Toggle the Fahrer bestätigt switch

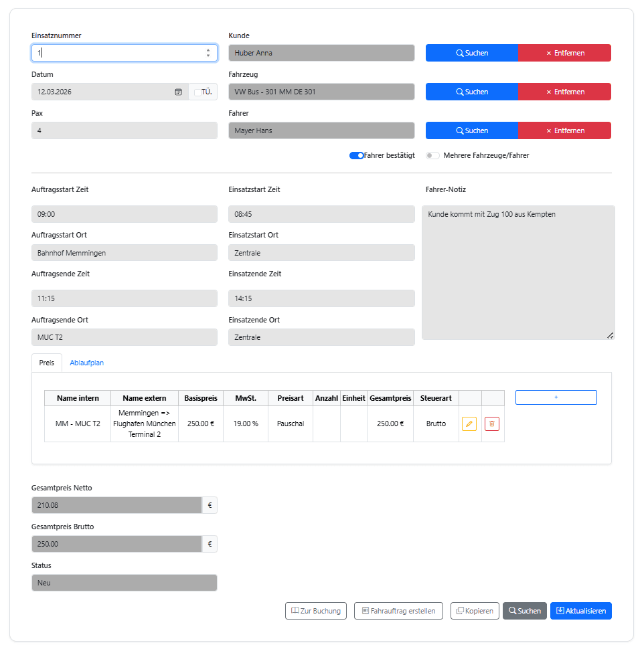pos(357,155)
